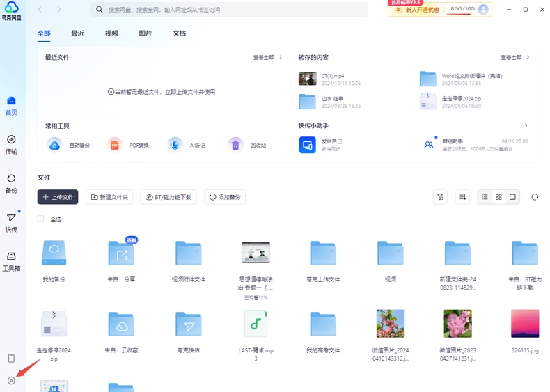Select the 走走停停2024.zip file in grid
Viewport: 550px width, 392px height.
point(54,324)
